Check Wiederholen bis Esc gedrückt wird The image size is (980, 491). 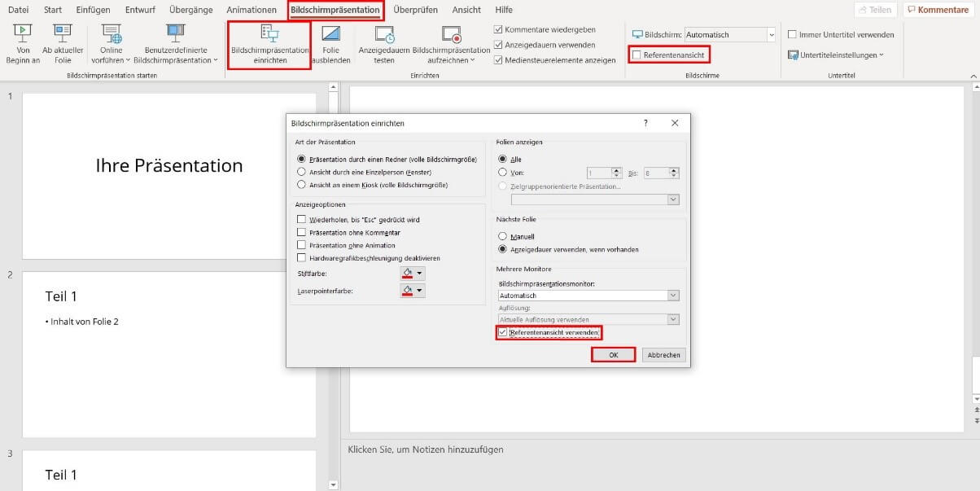(302, 220)
